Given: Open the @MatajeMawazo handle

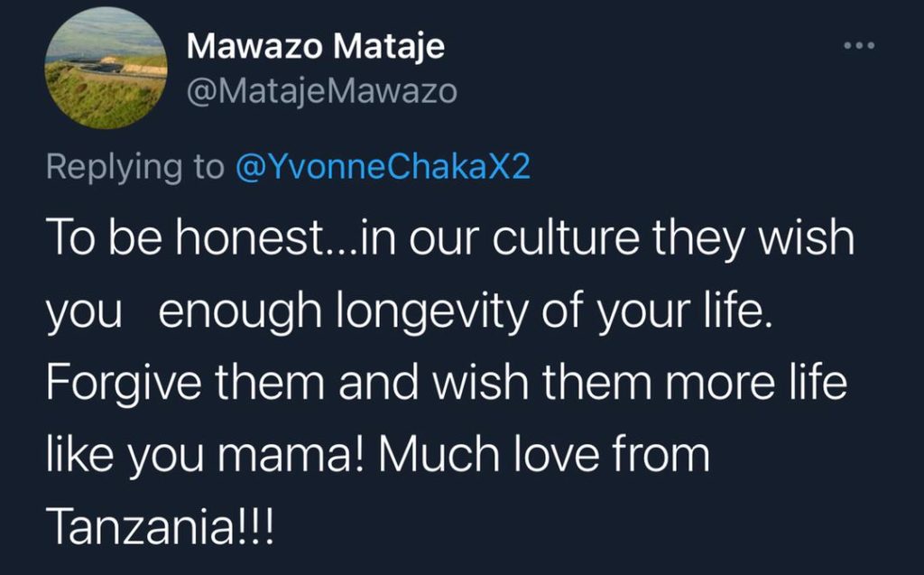Looking at the screenshot, I should pos(322,91).
